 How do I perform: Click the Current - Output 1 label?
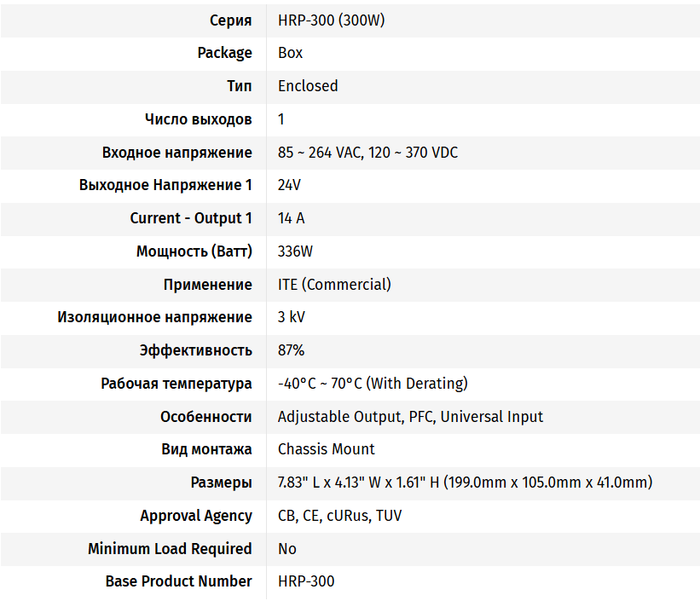pyautogui.click(x=191, y=218)
